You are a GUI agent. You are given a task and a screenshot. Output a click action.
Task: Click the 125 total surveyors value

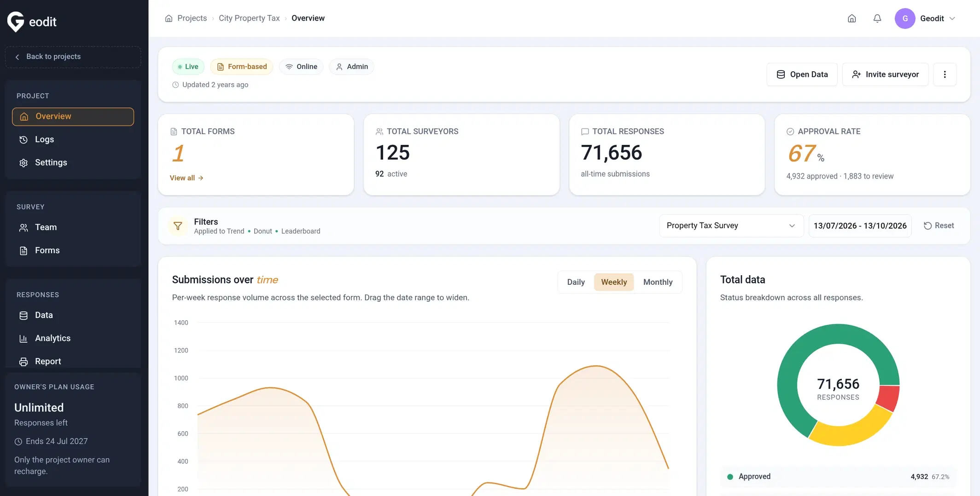392,153
